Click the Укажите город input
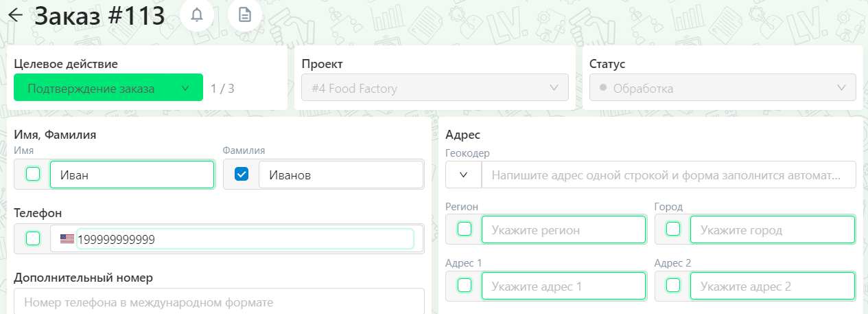This screenshot has width=868, height=314. [x=773, y=229]
